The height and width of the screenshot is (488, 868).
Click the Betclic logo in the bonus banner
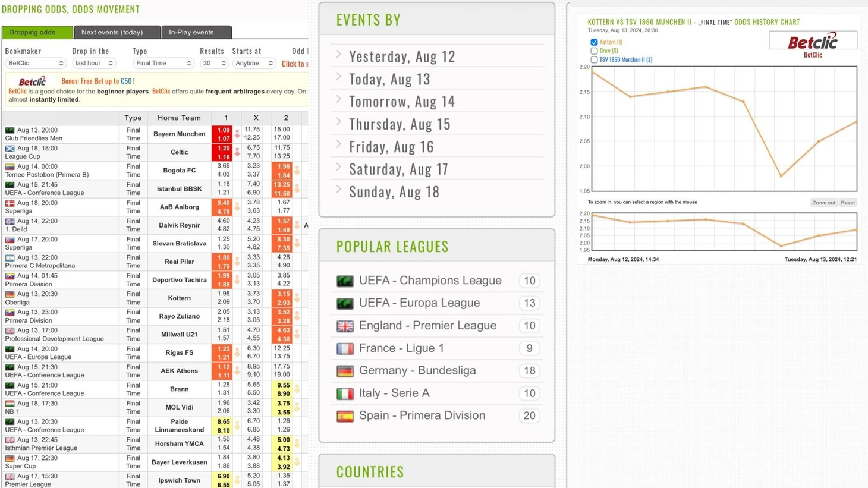(x=32, y=81)
